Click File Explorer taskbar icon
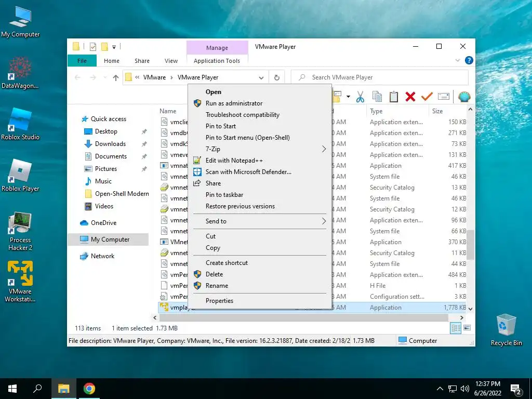This screenshot has height=399, width=532. pyautogui.click(x=63, y=389)
